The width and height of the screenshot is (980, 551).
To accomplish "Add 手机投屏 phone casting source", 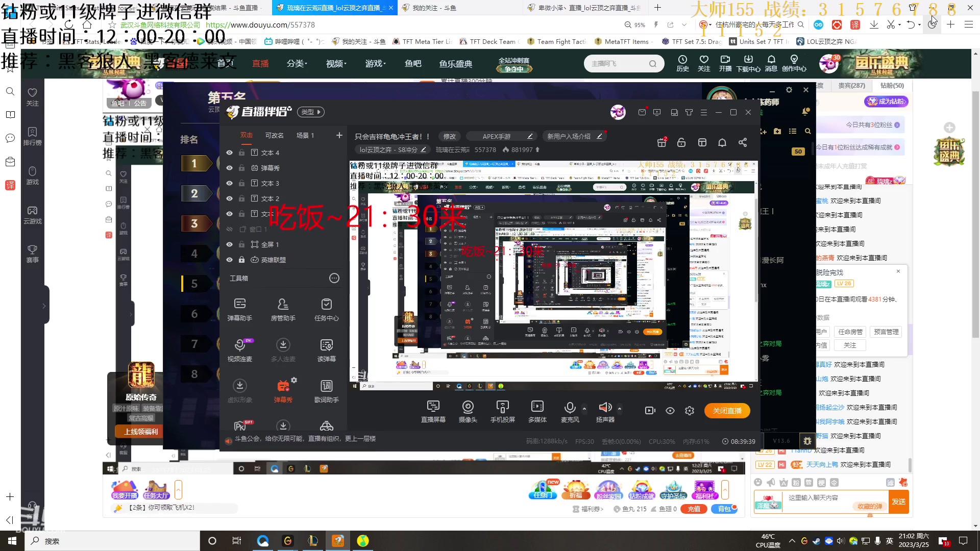I will tap(502, 411).
